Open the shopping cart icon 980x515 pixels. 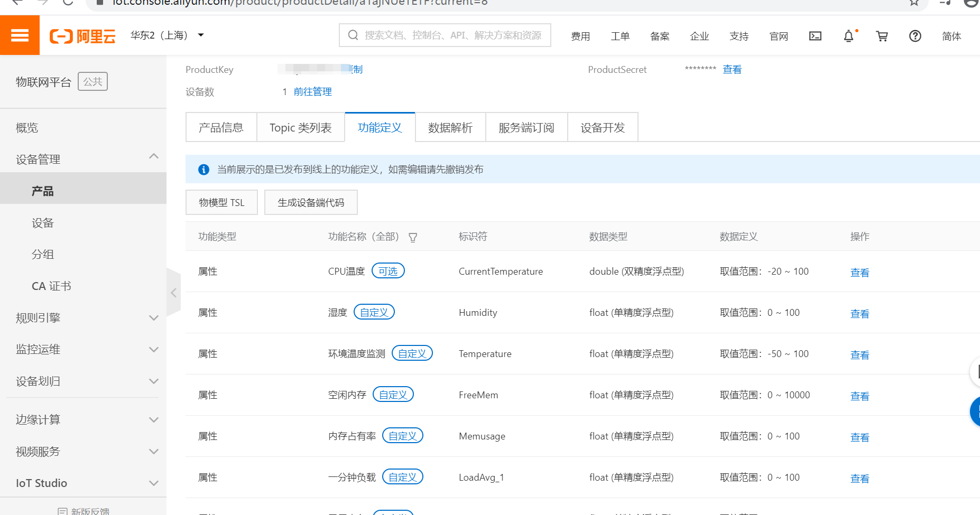tap(882, 36)
